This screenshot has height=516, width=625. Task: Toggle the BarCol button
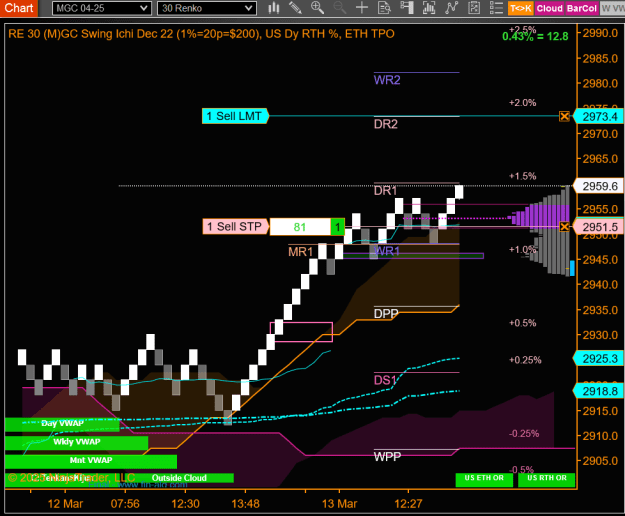click(x=582, y=8)
